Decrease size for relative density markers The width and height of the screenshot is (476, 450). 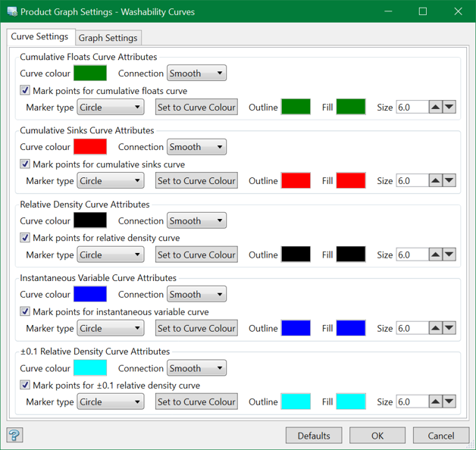449,255
